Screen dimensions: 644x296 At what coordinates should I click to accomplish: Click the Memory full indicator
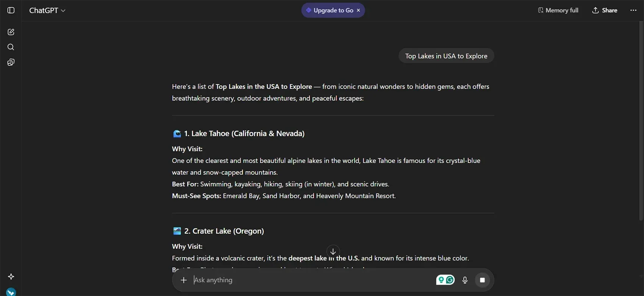click(558, 10)
